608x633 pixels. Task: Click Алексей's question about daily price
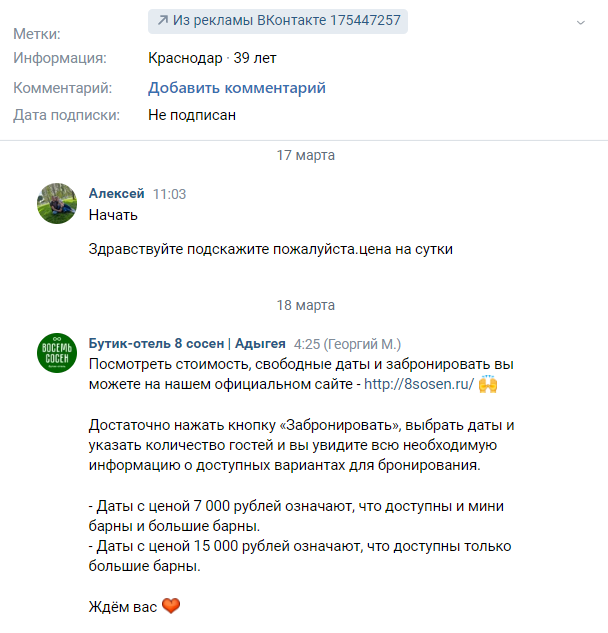point(270,250)
